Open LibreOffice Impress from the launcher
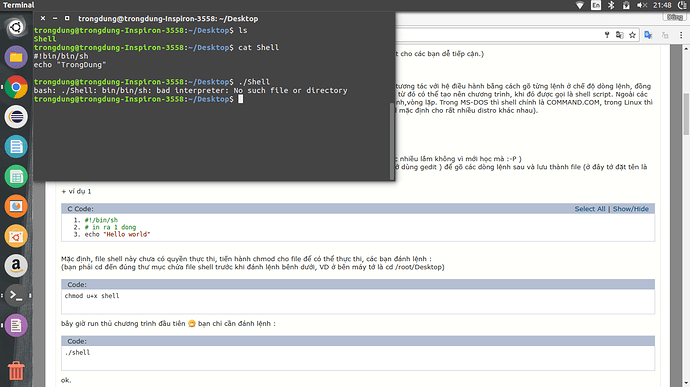The image size is (690, 387). [x=16, y=206]
